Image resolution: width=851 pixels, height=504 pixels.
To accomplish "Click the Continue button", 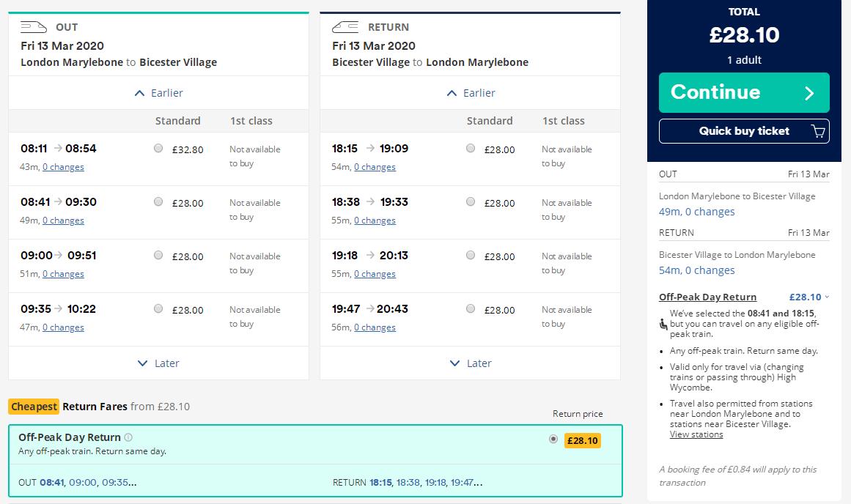I will (744, 93).
